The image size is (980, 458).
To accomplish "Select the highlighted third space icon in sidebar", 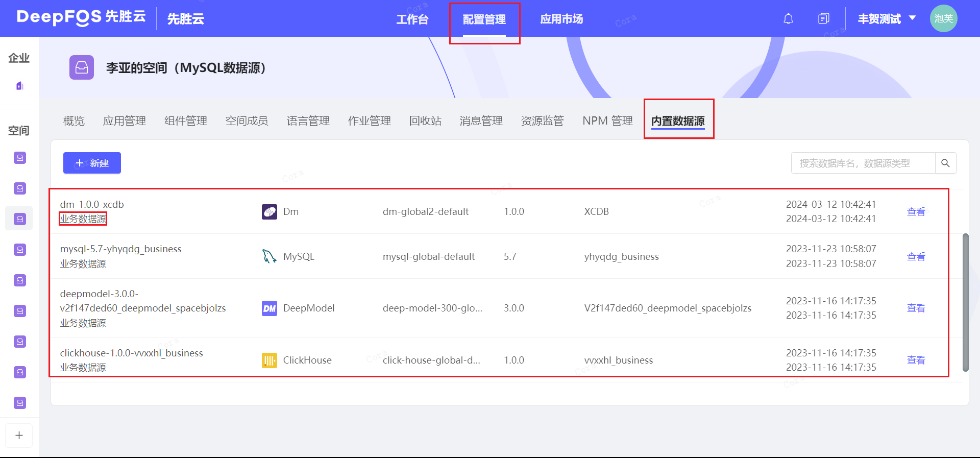I will tap(19, 219).
